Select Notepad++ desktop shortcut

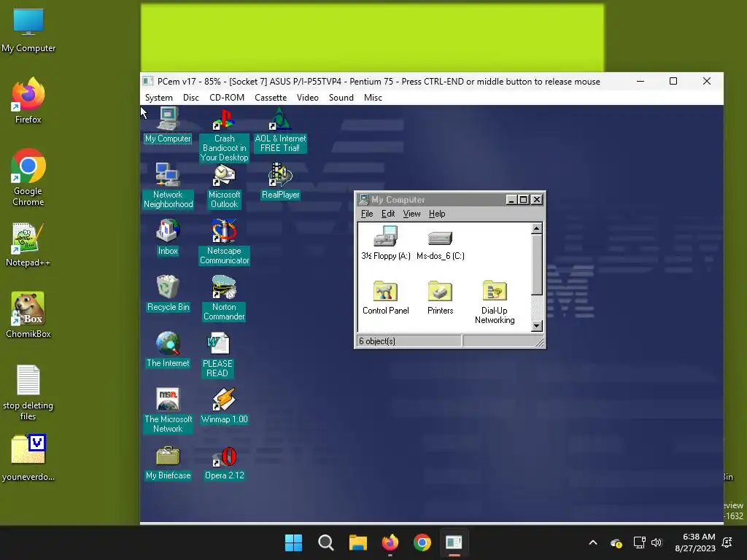click(28, 244)
